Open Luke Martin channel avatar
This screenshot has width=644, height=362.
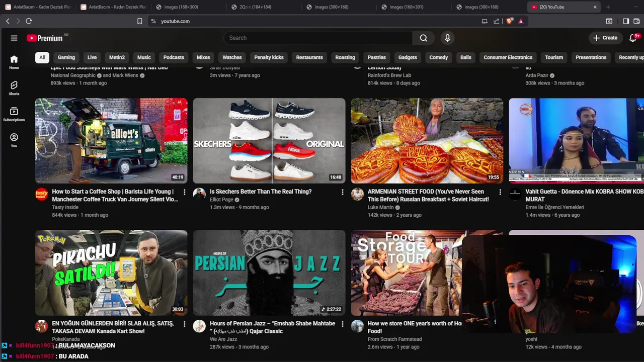(x=357, y=194)
